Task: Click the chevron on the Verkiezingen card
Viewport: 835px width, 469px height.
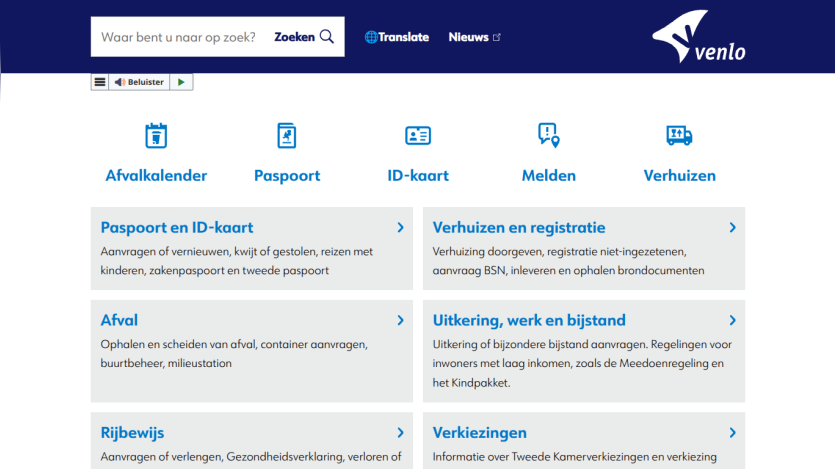Action: 733,432
